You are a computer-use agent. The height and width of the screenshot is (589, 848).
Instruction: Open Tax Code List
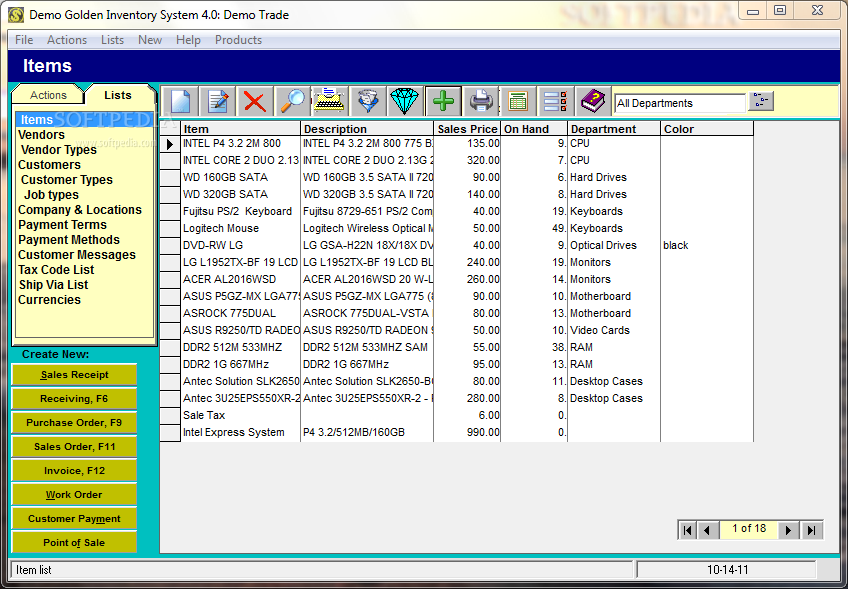[x=56, y=270]
